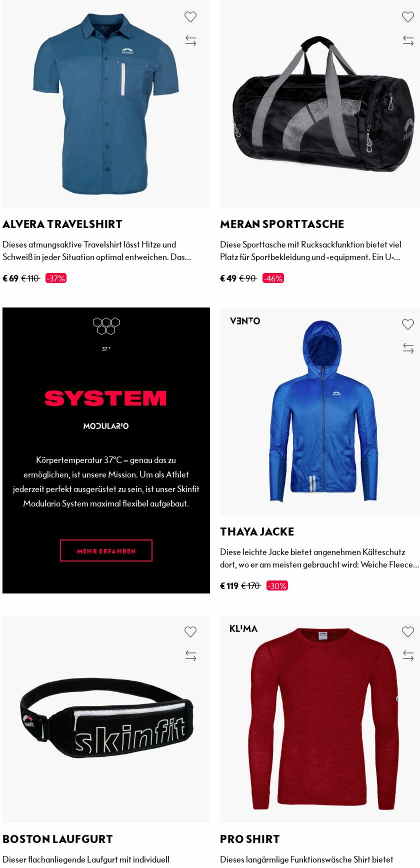This screenshot has height=868, width=420.
Task: Favorite the Pro Shirt heart icon
Action: point(408,632)
